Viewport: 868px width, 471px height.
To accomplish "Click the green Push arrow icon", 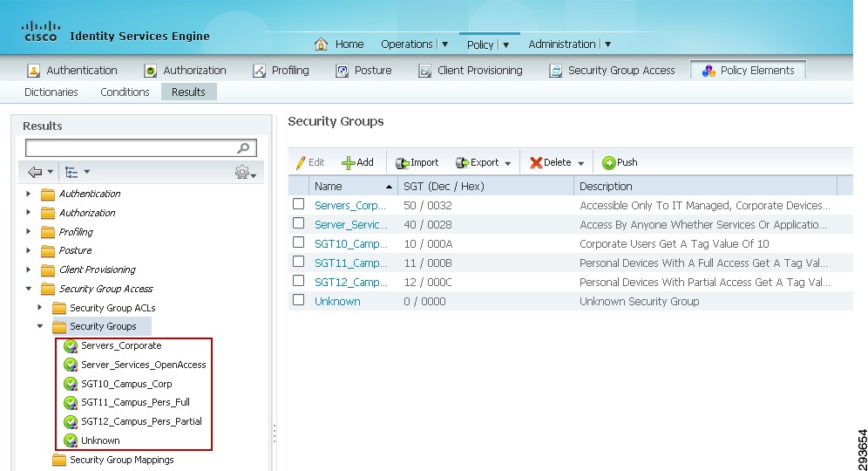I will 608,163.
